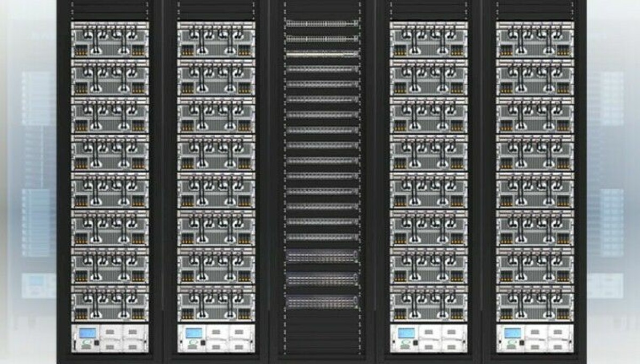Select the blue LCD display on the leftmost rack
640x364 pixels.
point(87,331)
